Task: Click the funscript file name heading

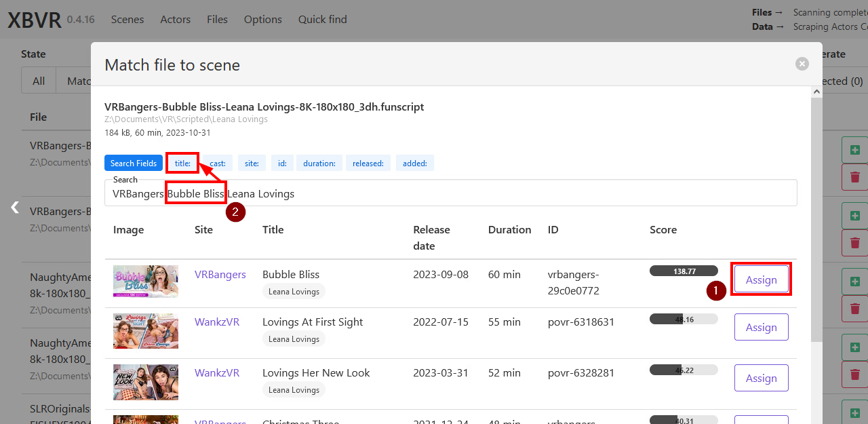Action: click(264, 107)
